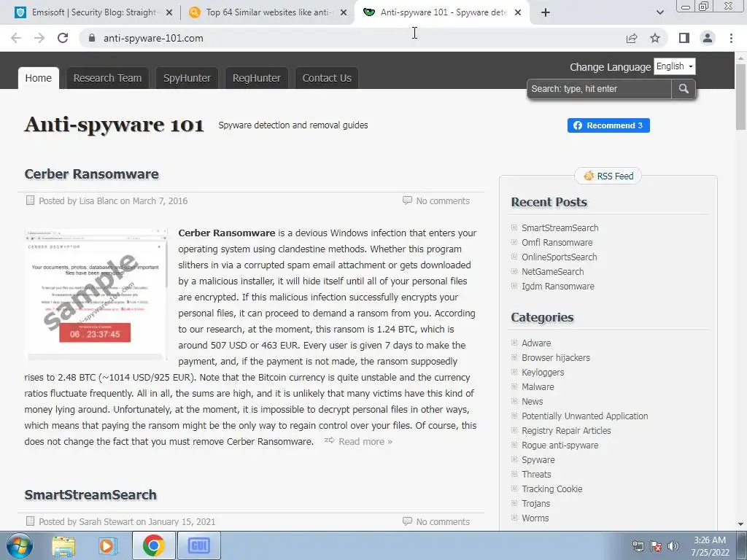Image resolution: width=747 pixels, height=560 pixels.
Task: Open the GUI app in the taskbar
Action: click(x=198, y=545)
